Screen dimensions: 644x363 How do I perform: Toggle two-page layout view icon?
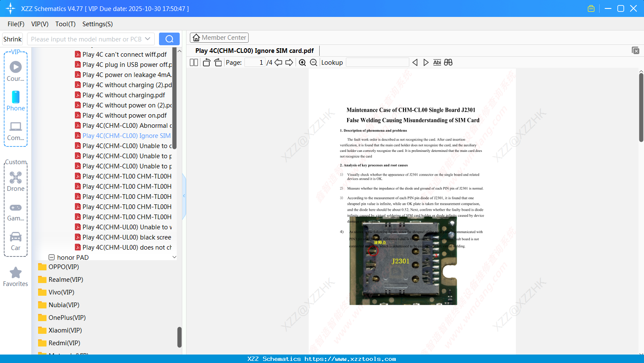point(194,63)
